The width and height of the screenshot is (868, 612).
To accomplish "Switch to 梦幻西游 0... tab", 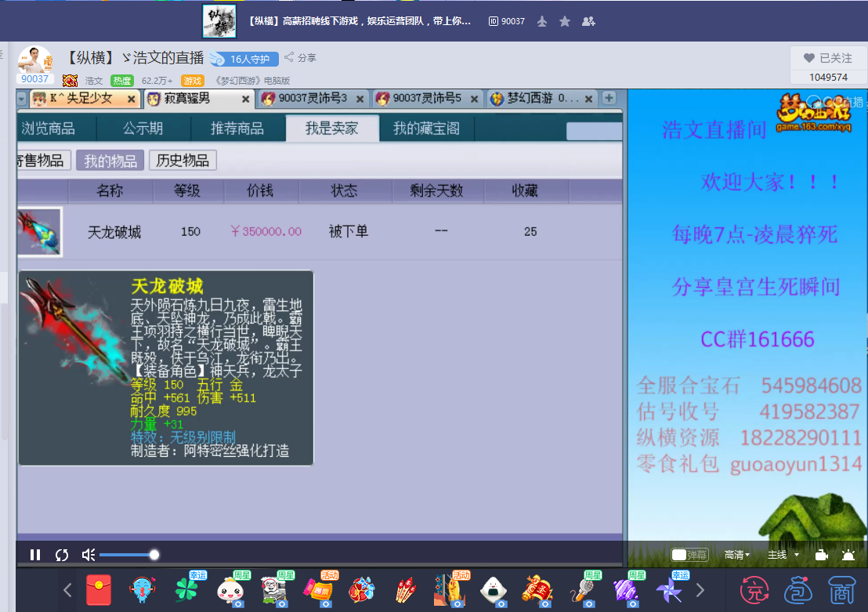I will pos(541,99).
